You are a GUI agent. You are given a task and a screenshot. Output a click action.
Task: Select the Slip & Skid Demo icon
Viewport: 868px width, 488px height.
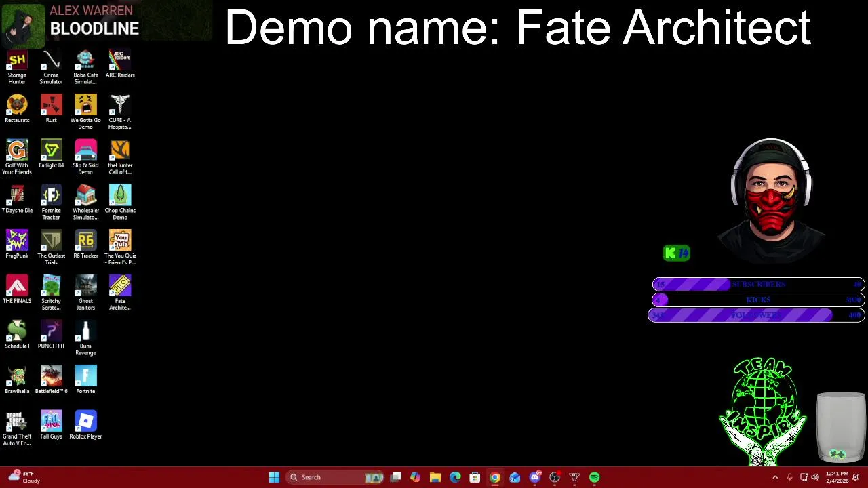point(85,157)
